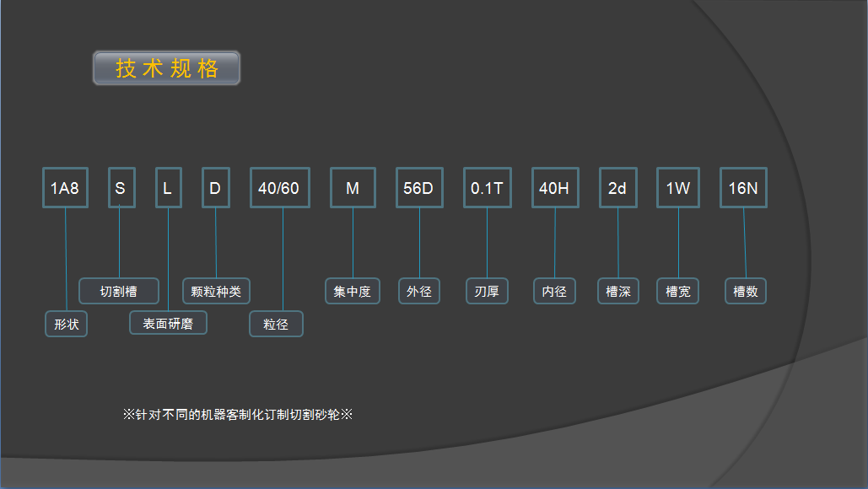868x489 pixels.
Task: Select the 56D code box
Action: [x=419, y=188]
